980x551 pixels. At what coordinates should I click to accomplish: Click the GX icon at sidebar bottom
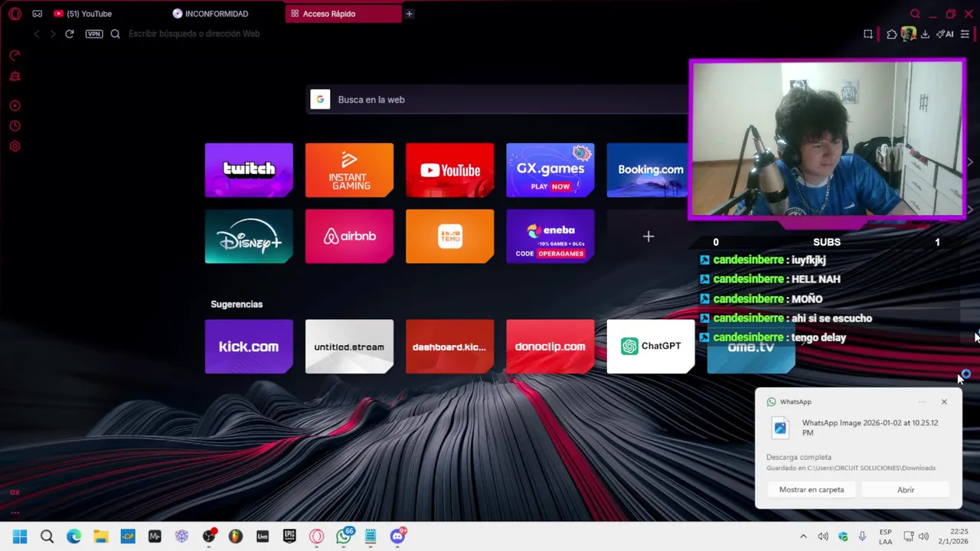click(x=15, y=493)
